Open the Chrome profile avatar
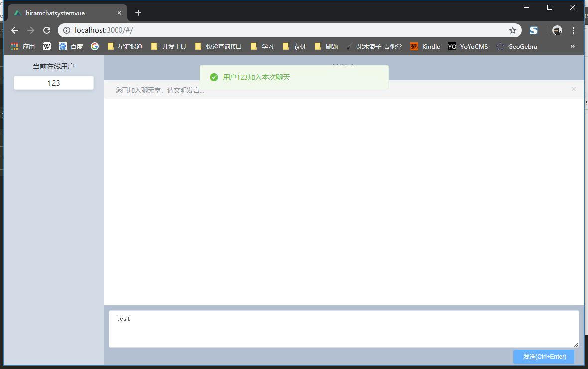 click(x=557, y=30)
